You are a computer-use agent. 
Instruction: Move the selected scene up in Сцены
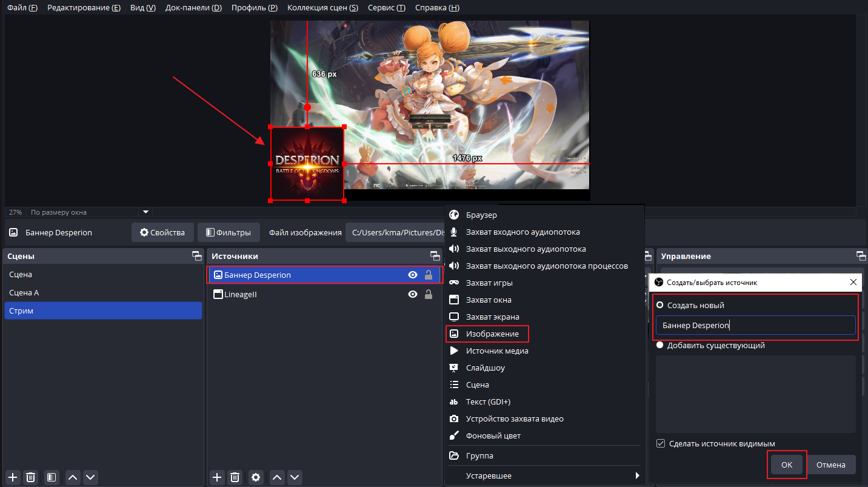click(x=73, y=477)
